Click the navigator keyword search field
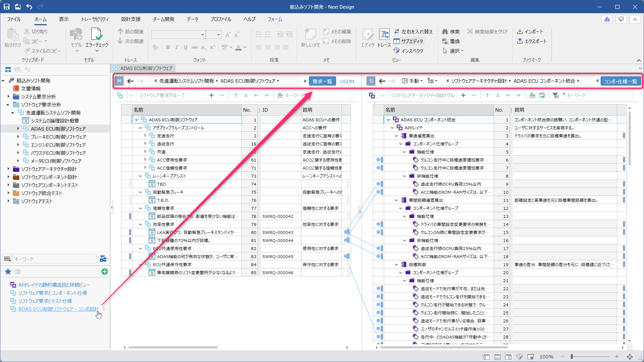 click(54, 259)
